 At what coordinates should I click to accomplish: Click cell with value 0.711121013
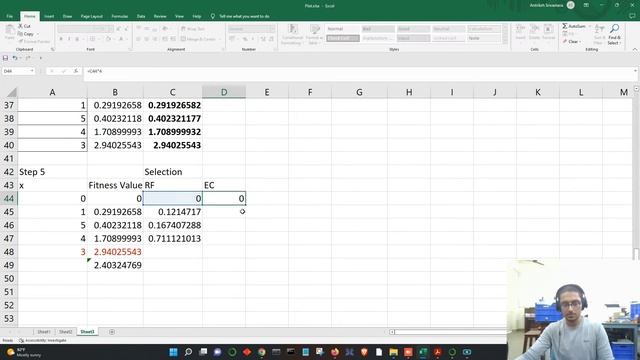(x=173, y=238)
